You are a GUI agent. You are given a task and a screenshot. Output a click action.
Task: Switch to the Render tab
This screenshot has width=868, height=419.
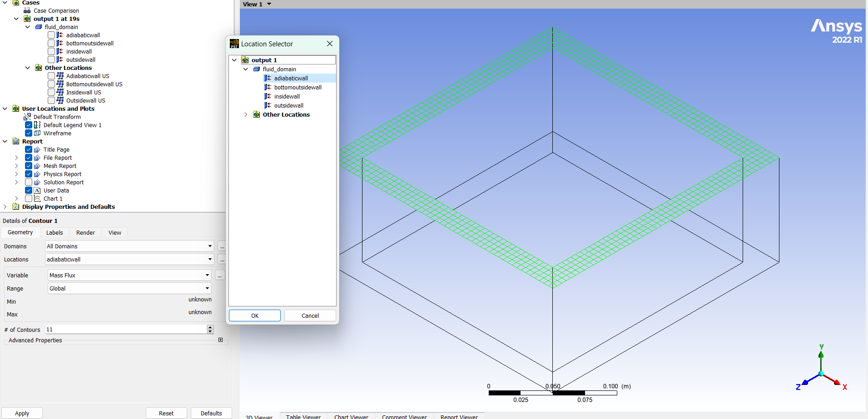85,232
